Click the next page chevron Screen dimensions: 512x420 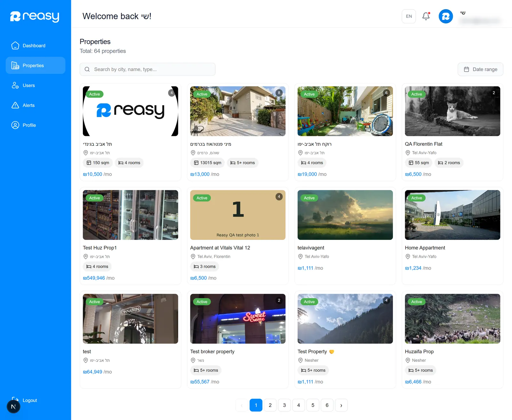point(341,405)
